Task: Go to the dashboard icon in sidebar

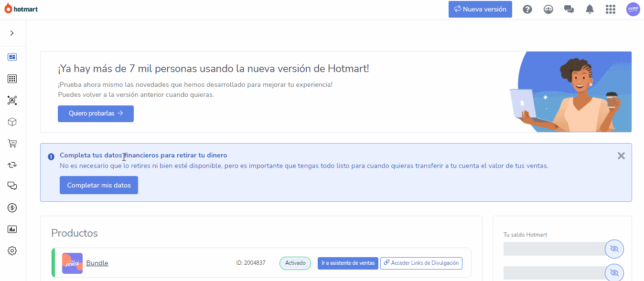Action: [12, 57]
